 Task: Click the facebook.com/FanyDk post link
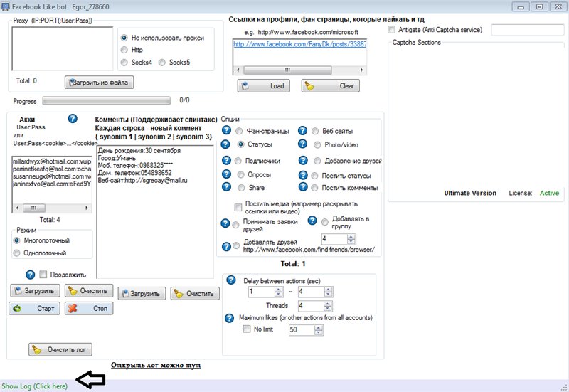point(299,44)
